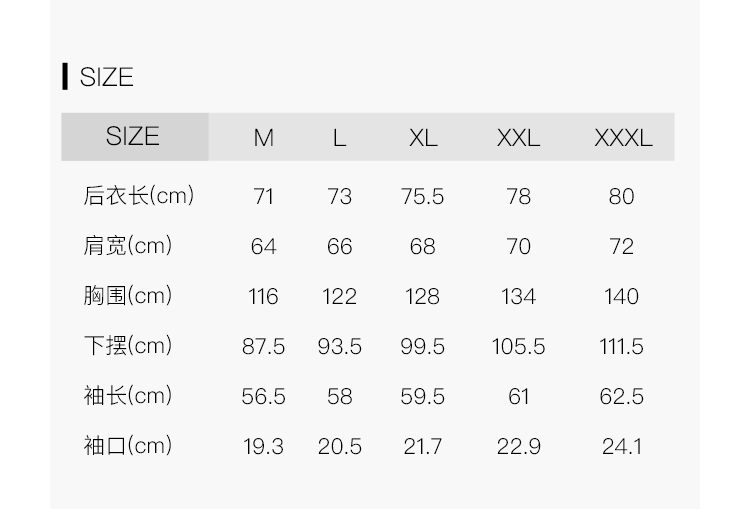Click the SIZE header cell in the table

[133, 136]
